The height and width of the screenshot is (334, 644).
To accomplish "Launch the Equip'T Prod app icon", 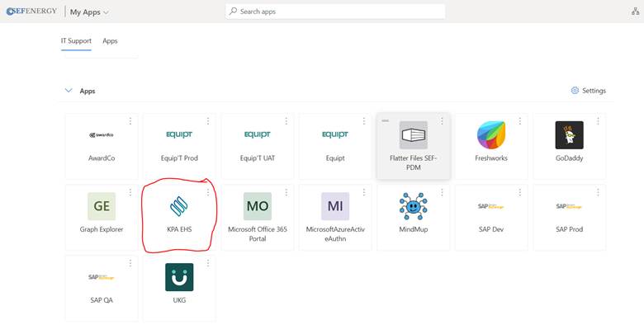I will (179, 134).
